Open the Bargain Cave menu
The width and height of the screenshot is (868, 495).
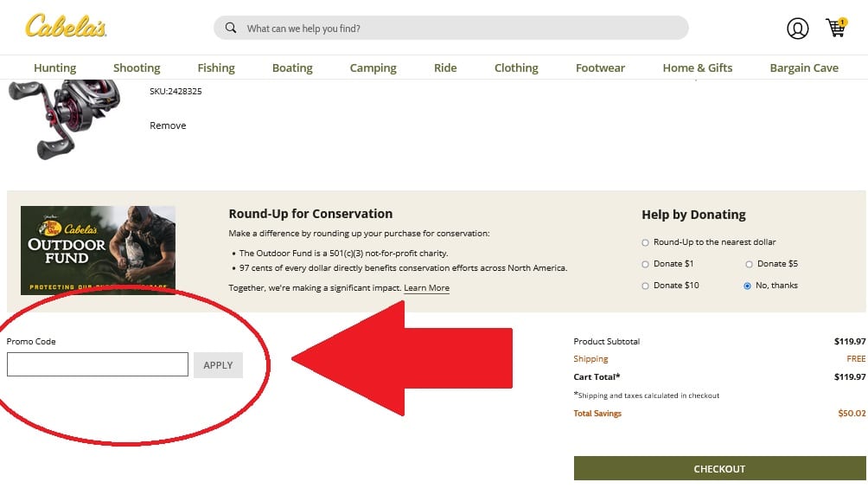804,67
